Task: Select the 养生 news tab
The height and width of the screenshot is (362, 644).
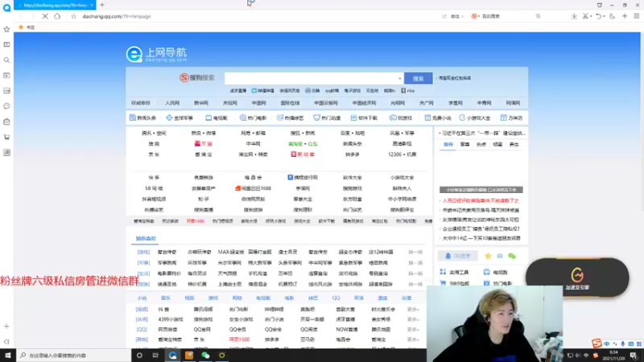Action: coord(514,145)
